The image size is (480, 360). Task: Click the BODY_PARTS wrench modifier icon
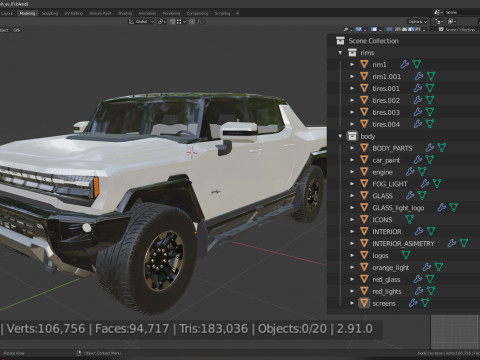click(x=430, y=148)
